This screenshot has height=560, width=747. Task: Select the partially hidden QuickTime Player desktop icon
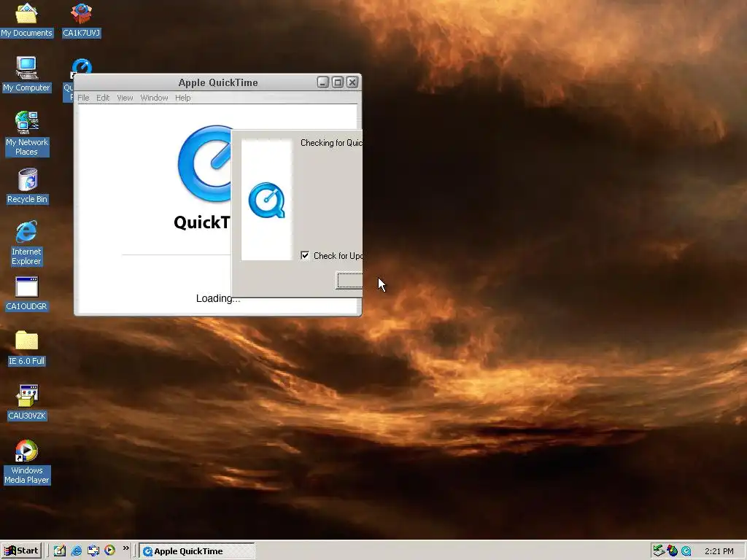[82, 66]
